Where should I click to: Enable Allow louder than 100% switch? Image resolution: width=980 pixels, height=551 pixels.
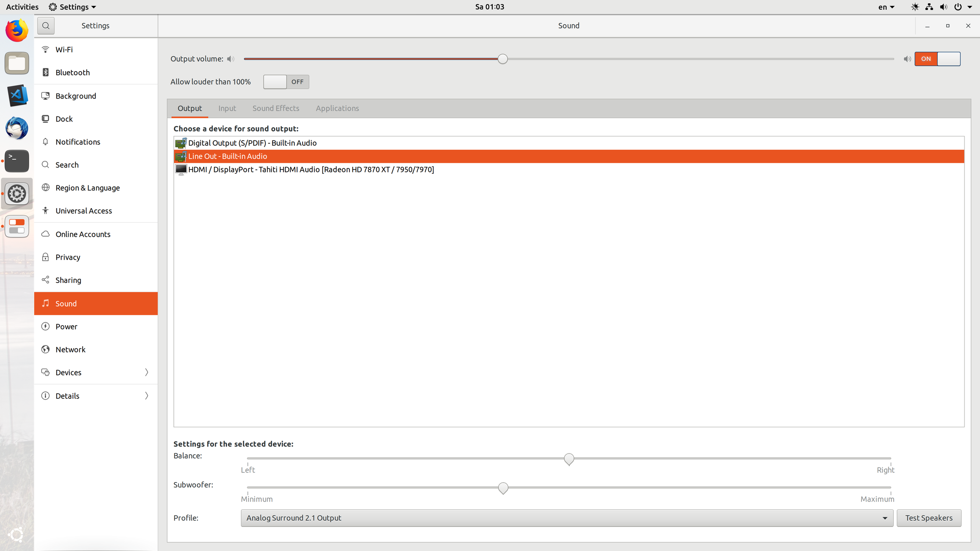(x=286, y=82)
